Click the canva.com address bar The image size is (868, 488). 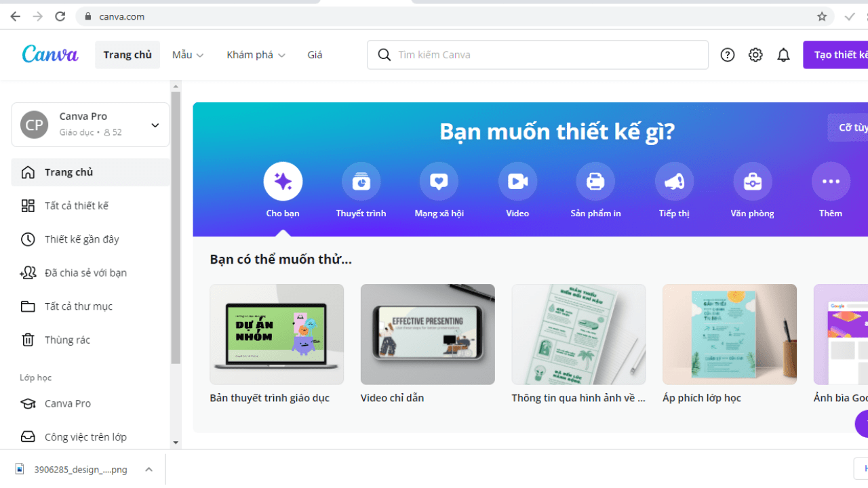point(454,16)
